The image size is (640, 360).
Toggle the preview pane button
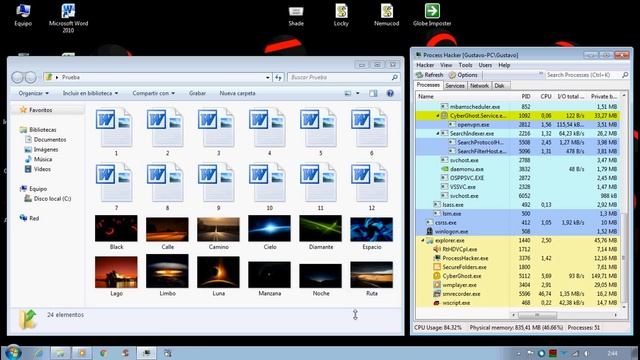pyautogui.click(x=373, y=93)
